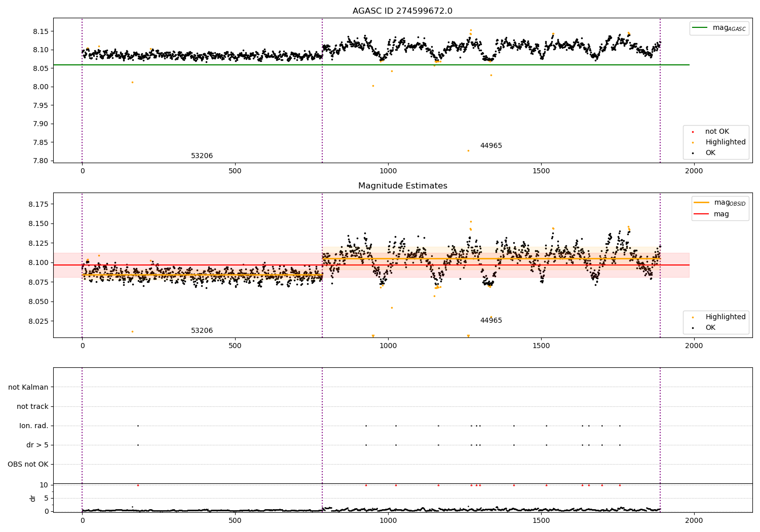Click the 10 tick on the dr axis

coord(44,485)
